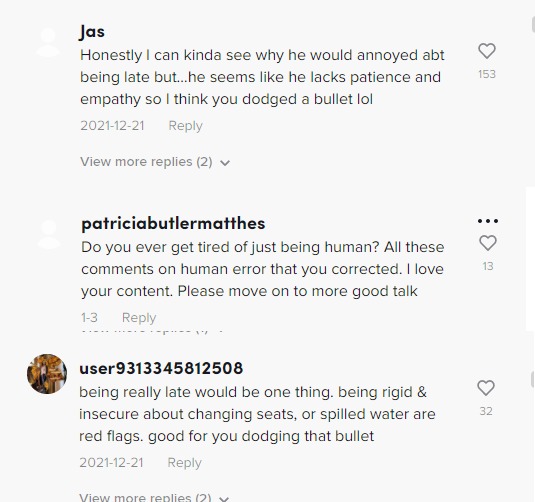Expand 2 more replies under Jas's comment
This screenshot has width=535, height=502.
(146, 162)
